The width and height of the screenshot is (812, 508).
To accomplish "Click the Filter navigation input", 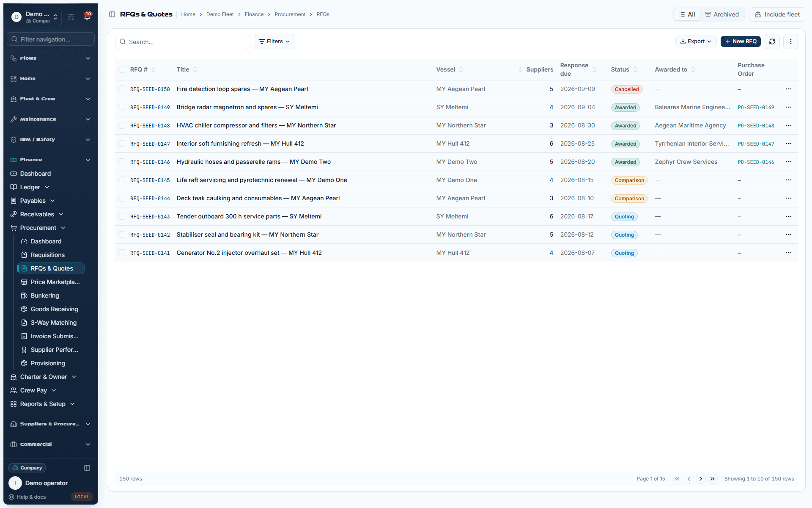I will [51, 39].
